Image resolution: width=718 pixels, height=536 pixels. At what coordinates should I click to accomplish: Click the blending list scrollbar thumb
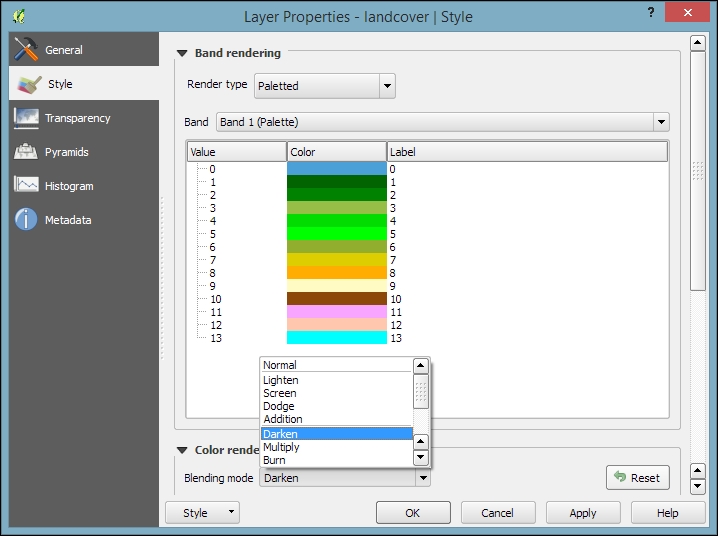pyautogui.click(x=421, y=391)
